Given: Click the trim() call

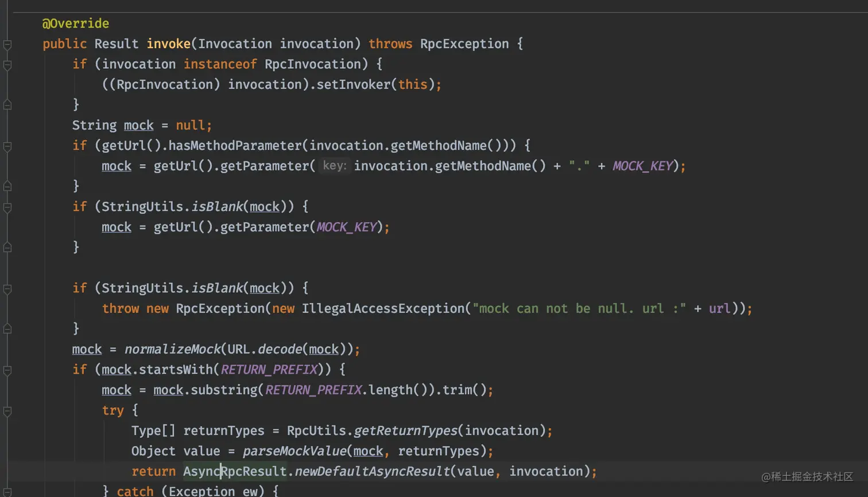Looking at the screenshot, I should pyautogui.click(x=465, y=390).
